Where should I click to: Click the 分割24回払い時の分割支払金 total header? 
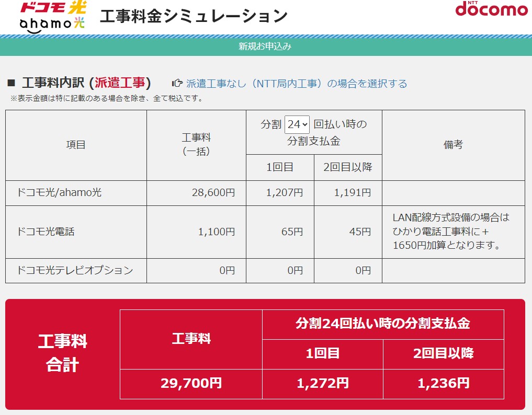coord(383,324)
